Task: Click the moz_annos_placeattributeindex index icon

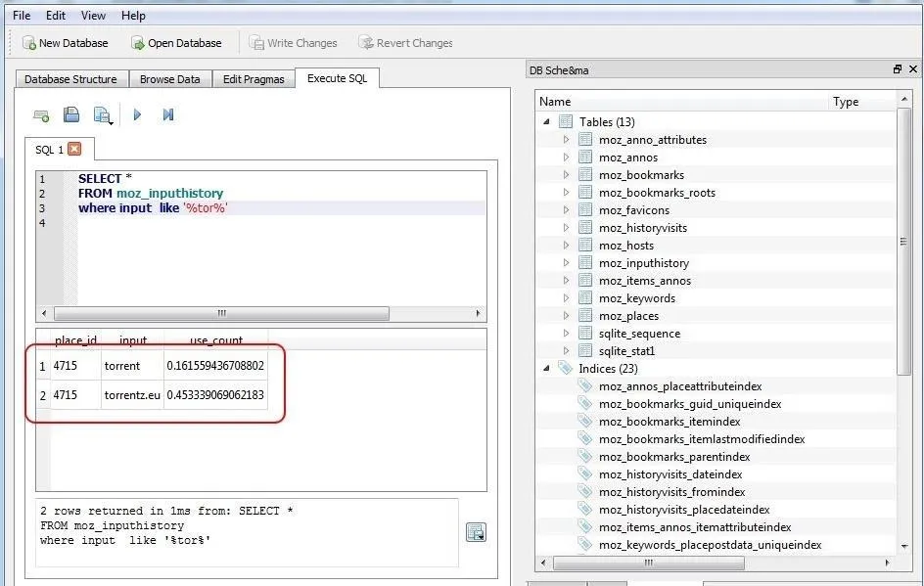Action: (x=584, y=385)
